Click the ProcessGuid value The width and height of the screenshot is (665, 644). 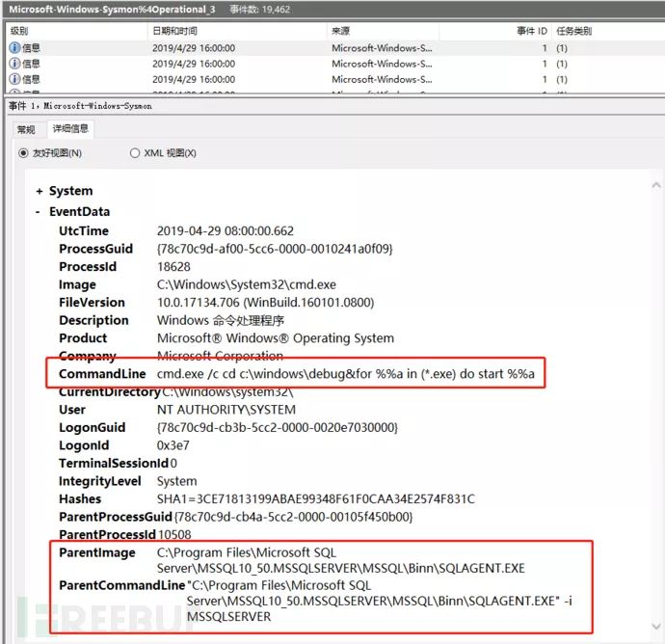tap(275, 249)
